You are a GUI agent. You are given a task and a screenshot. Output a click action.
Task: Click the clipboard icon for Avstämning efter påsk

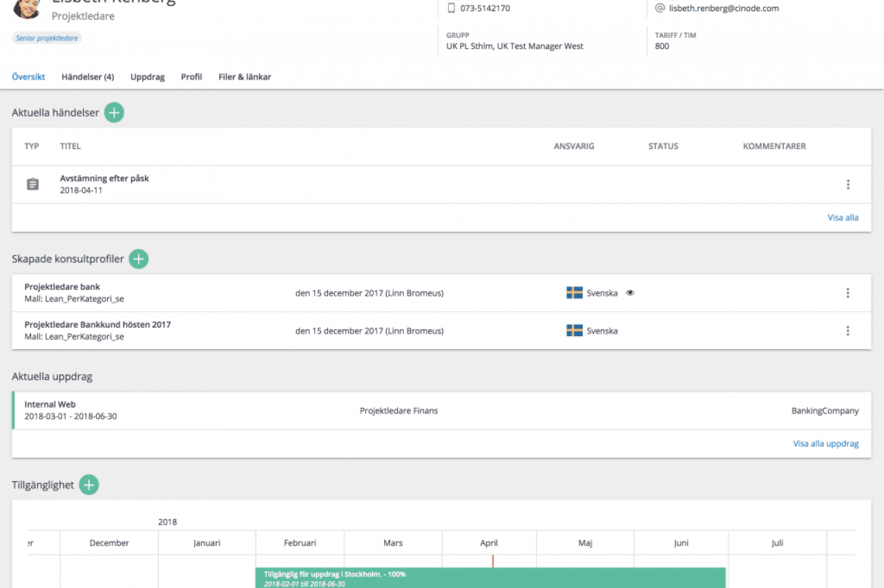point(32,184)
